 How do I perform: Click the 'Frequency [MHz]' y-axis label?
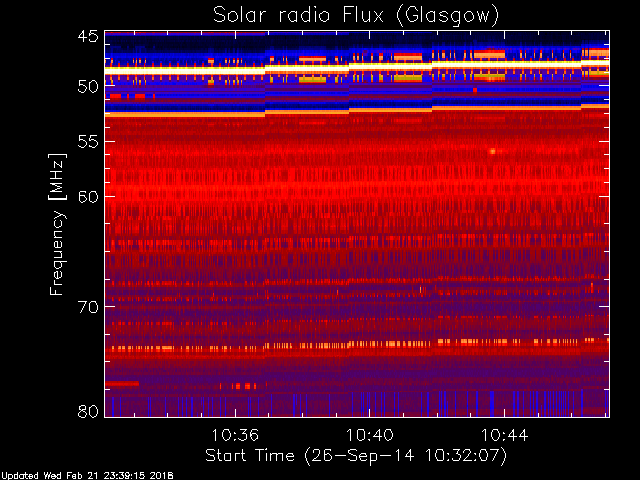(58, 225)
